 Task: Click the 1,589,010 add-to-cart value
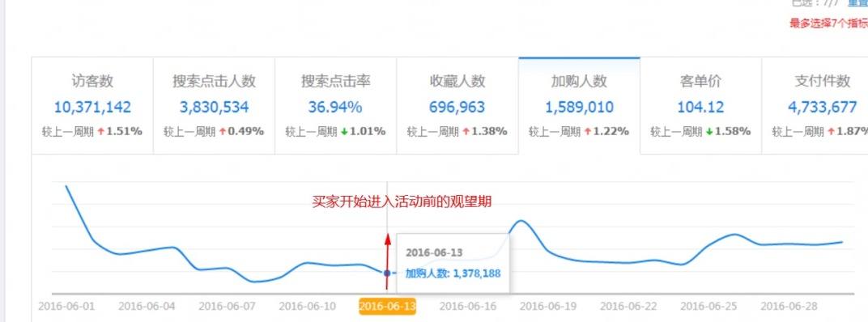(x=579, y=107)
